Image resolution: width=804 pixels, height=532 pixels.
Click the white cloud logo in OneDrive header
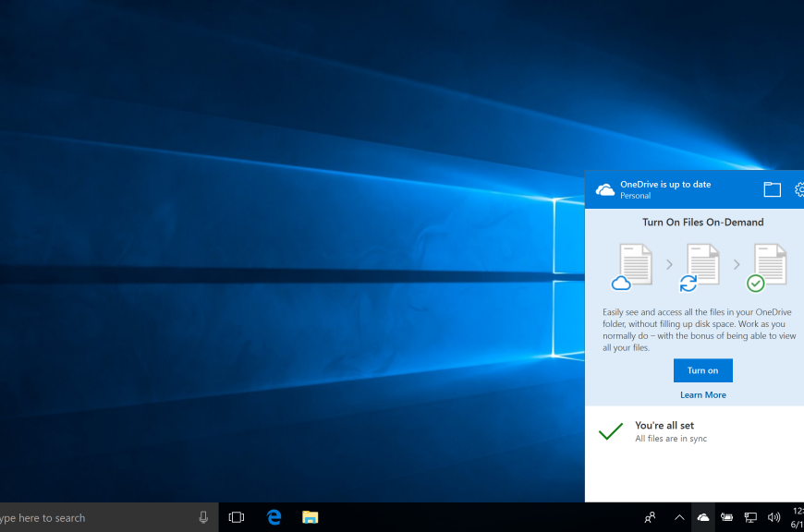tap(605, 190)
